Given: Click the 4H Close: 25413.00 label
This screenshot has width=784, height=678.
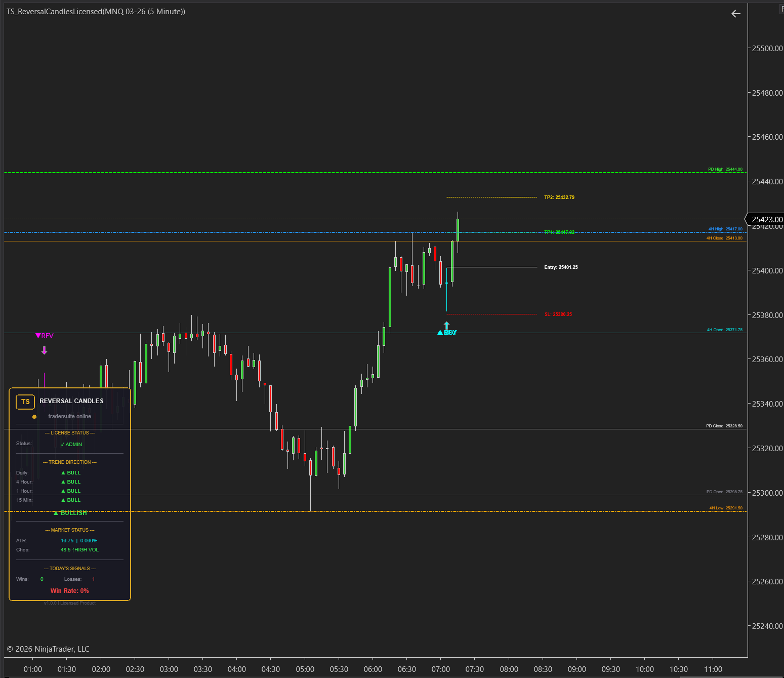Looking at the screenshot, I should tap(724, 238).
